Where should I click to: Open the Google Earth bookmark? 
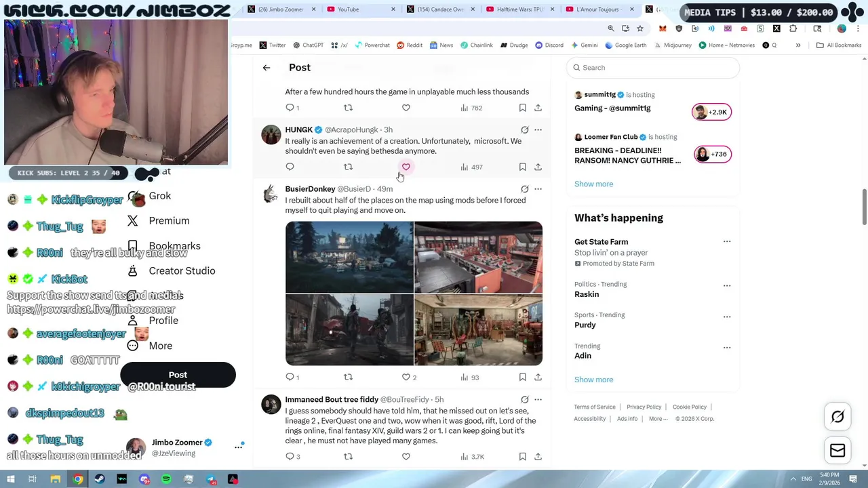point(626,45)
